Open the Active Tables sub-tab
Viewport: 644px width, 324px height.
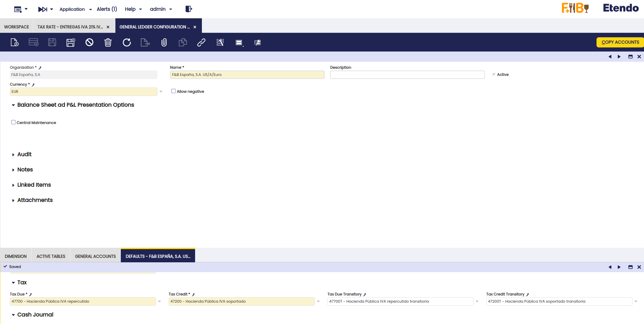[x=51, y=256]
